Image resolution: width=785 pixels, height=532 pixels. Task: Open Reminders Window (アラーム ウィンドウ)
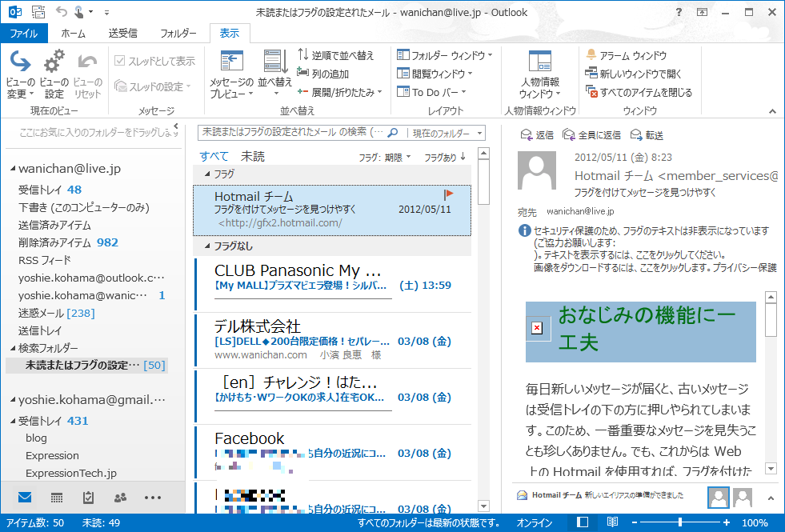[x=626, y=55]
